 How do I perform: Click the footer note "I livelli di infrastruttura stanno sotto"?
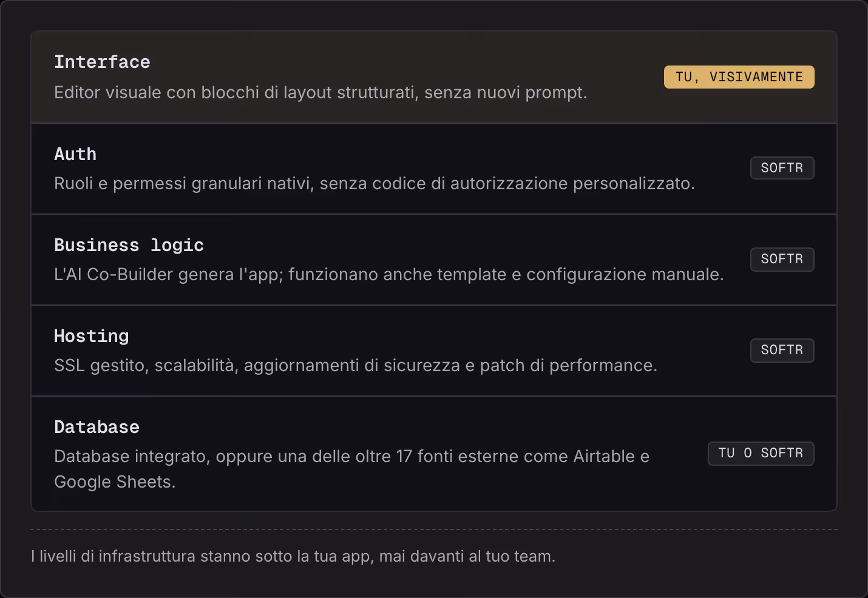click(x=293, y=556)
